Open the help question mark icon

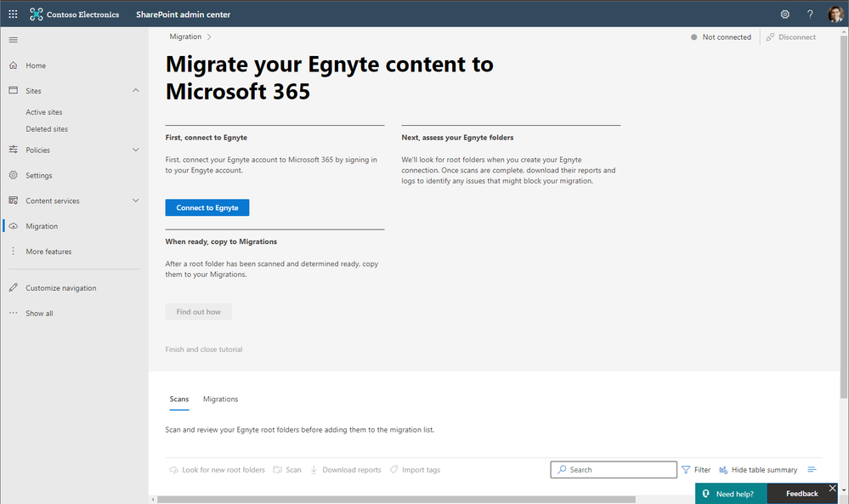810,14
